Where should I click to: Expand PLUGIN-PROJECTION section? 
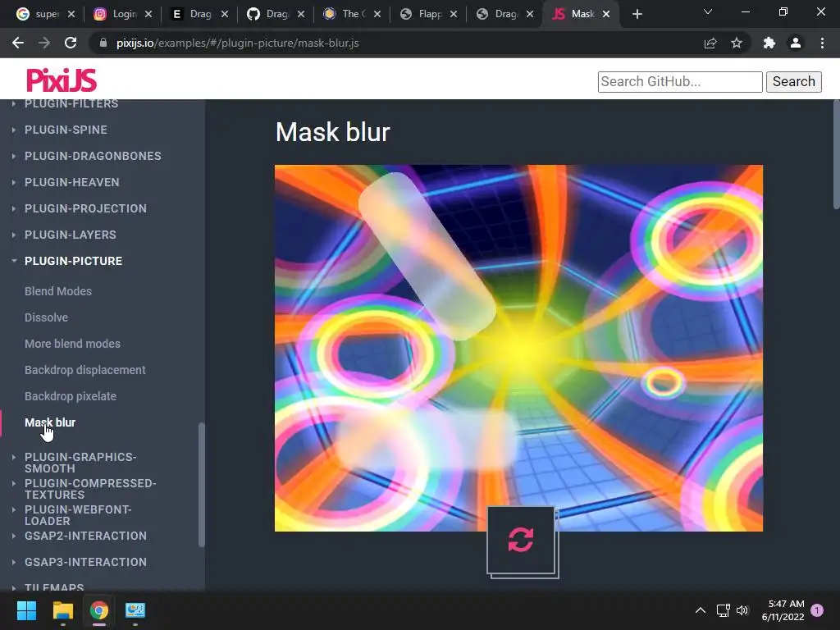[85, 208]
